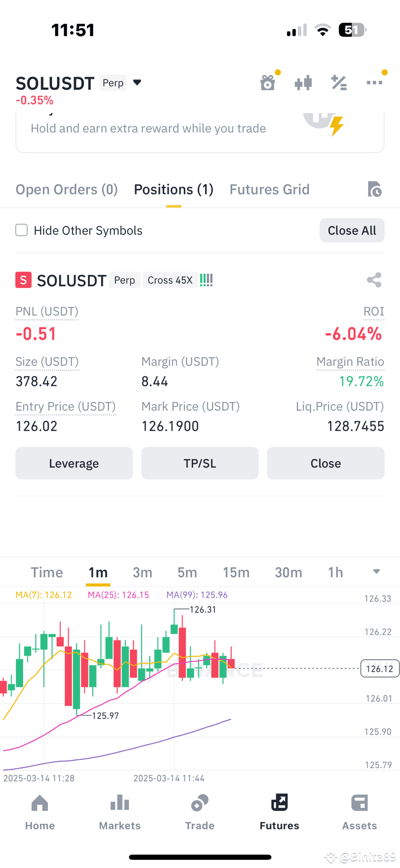400x868 pixels.
Task: Share the SOLUSDT position
Action: [x=374, y=280]
